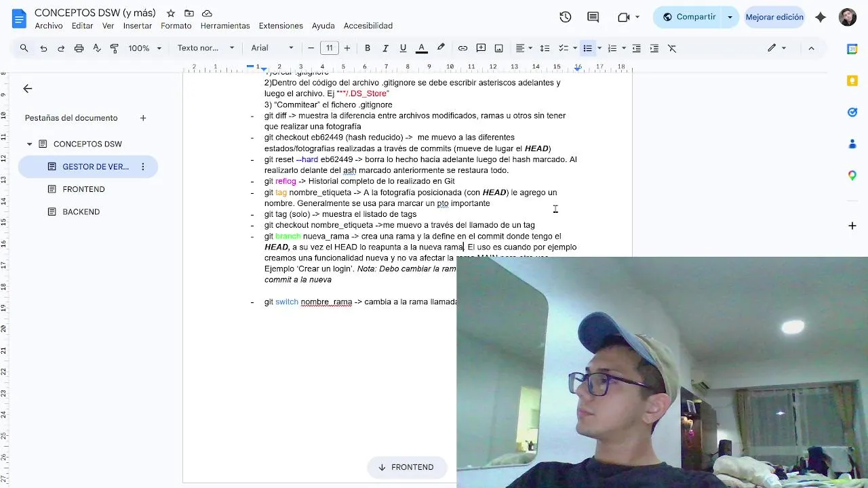Toggle italic formatting
Image resolution: width=868 pixels, height=488 pixels.
[385, 48]
